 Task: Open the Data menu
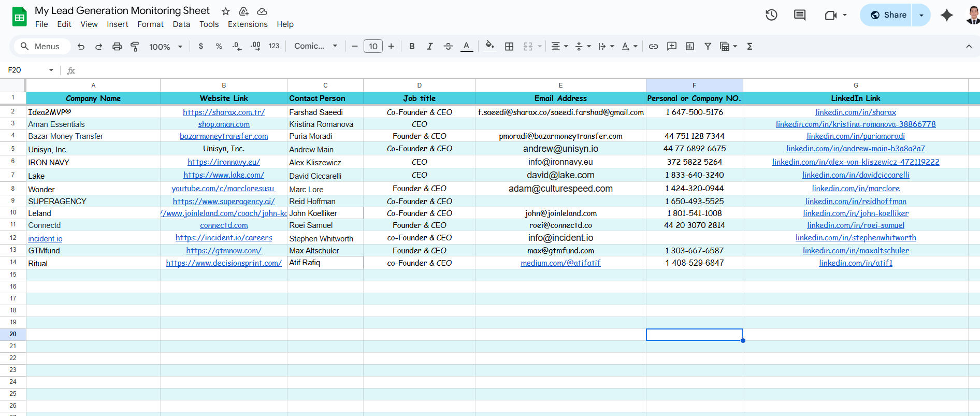pos(181,24)
